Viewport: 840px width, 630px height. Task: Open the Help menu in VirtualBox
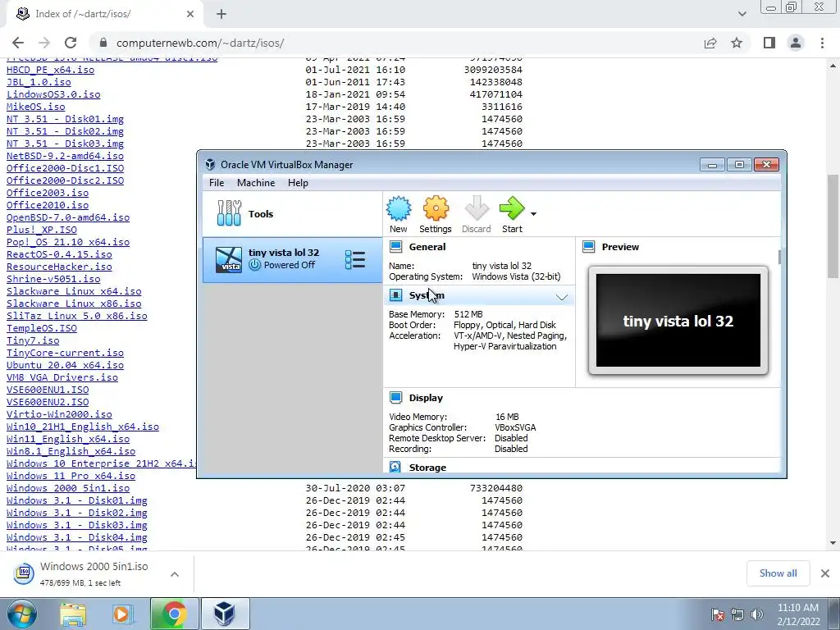(x=298, y=183)
